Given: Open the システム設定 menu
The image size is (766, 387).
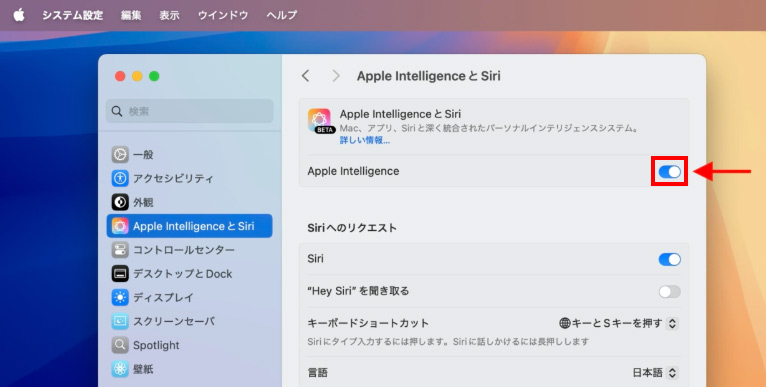Looking at the screenshot, I should 72,15.
